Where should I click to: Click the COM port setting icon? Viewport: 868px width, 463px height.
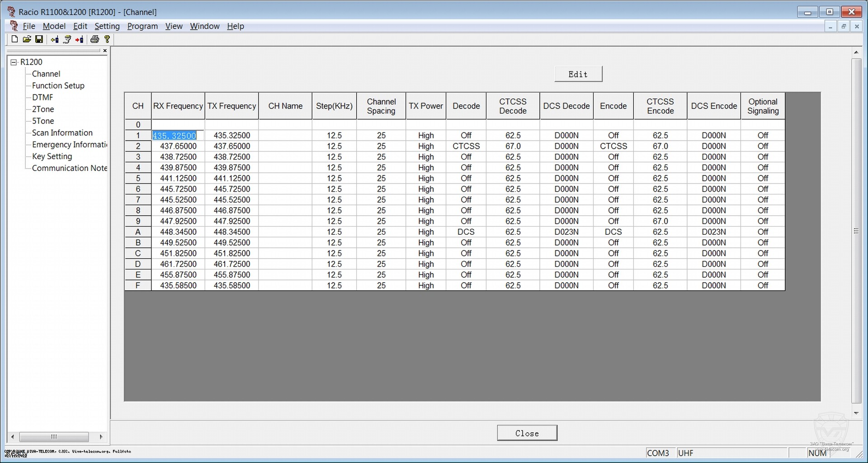67,39
